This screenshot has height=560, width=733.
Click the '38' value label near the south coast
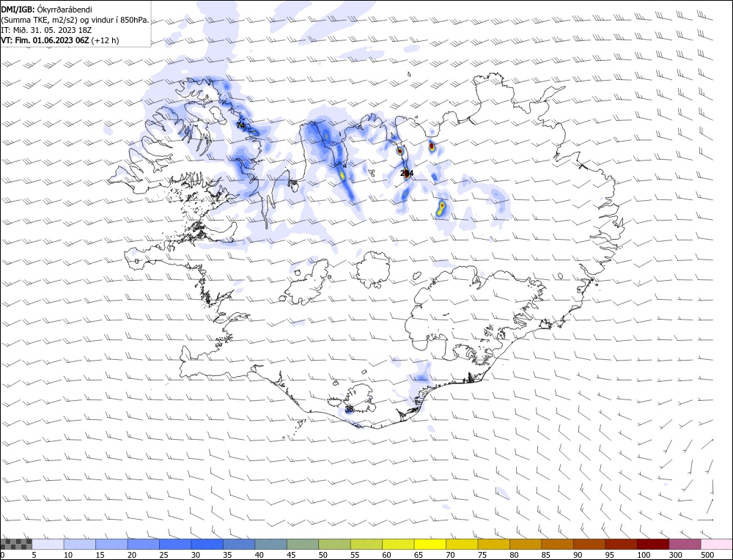349,409
